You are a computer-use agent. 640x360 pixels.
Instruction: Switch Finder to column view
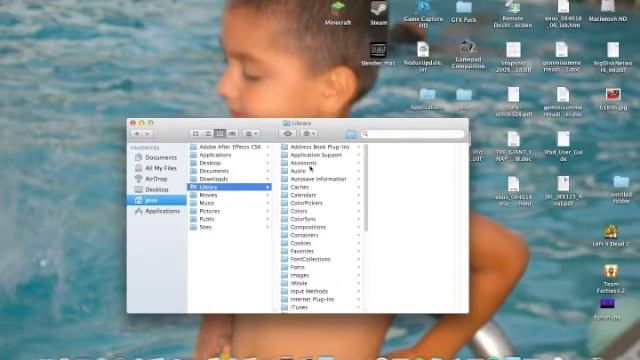tap(220, 134)
